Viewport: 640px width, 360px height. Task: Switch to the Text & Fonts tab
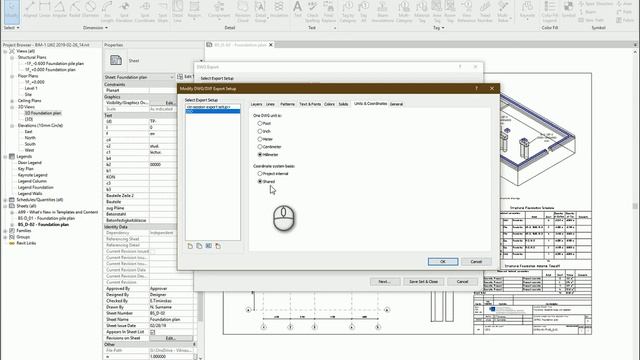[x=310, y=104]
